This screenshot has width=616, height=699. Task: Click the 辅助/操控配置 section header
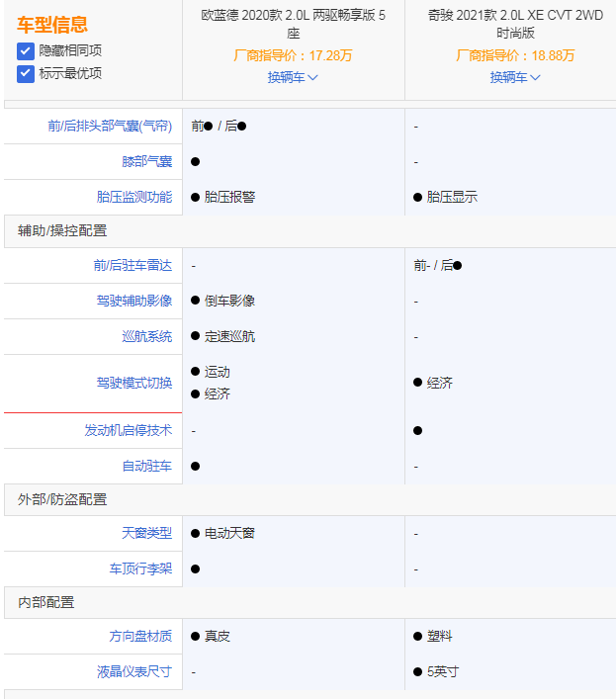click(62, 230)
